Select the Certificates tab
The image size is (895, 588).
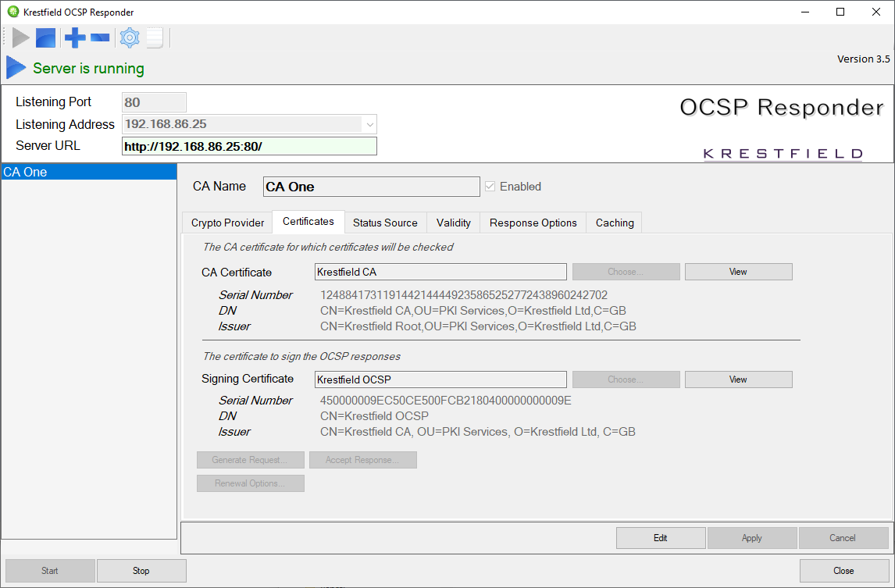pyautogui.click(x=308, y=222)
